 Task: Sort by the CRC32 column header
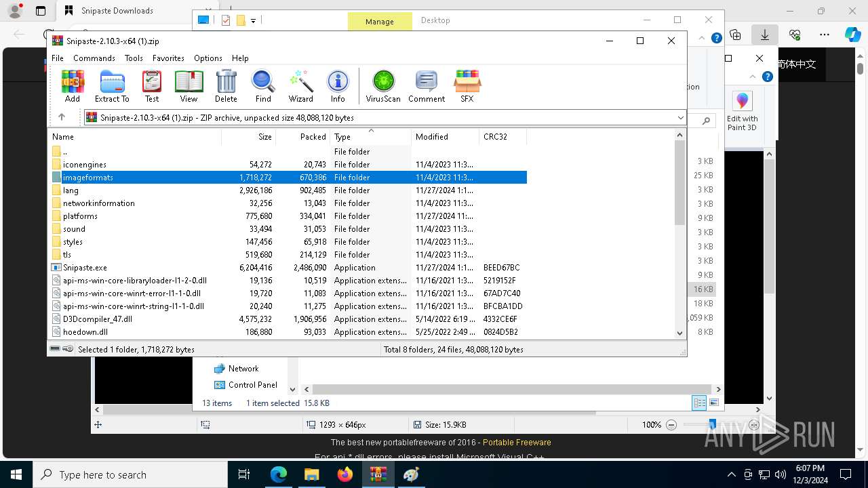(x=502, y=136)
